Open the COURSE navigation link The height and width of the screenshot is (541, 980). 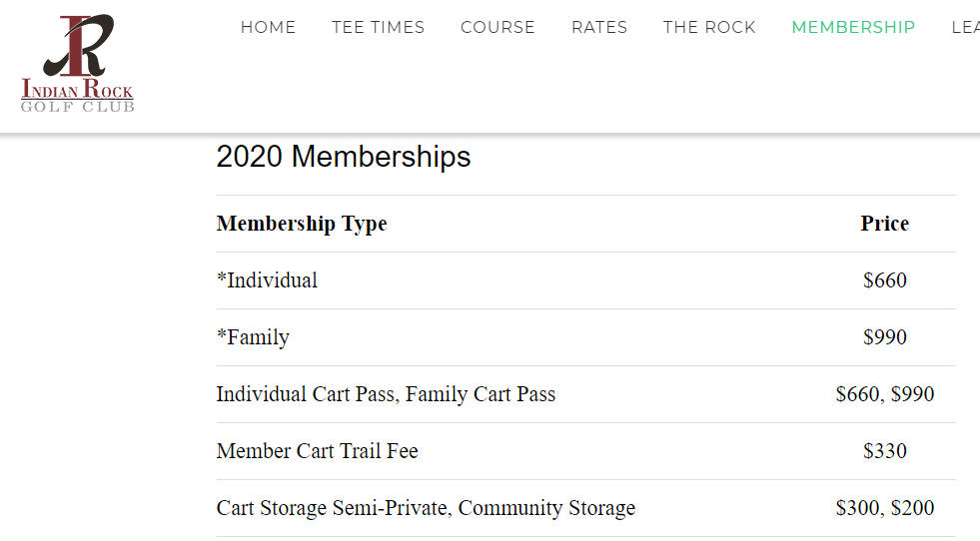point(497,28)
